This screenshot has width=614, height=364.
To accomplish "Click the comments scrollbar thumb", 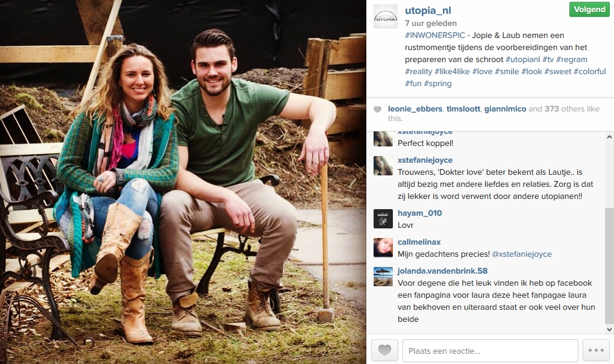I will pyautogui.click(x=609, y=266).
